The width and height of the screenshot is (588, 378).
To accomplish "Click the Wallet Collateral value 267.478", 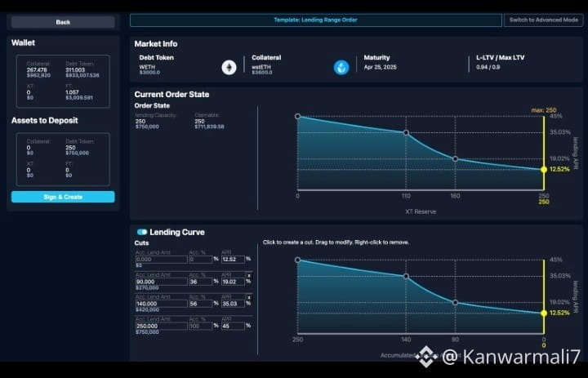I will pyautogui.click(x=37, y=69).
